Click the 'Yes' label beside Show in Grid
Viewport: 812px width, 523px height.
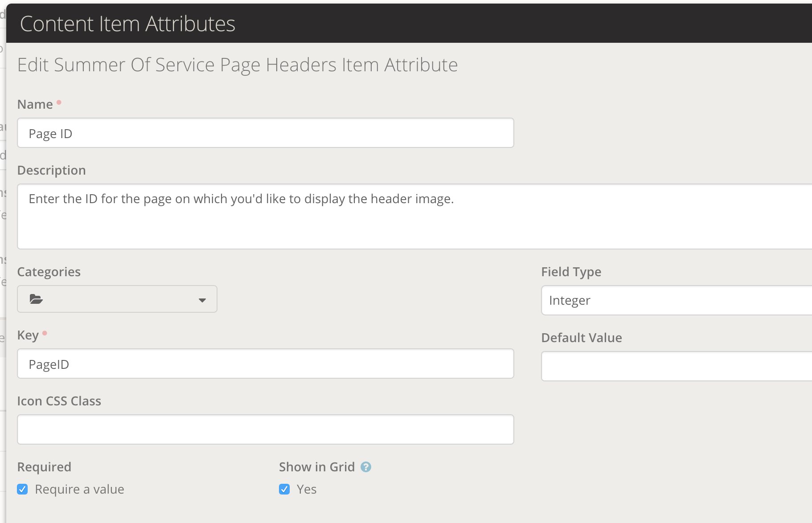point(307,489)
